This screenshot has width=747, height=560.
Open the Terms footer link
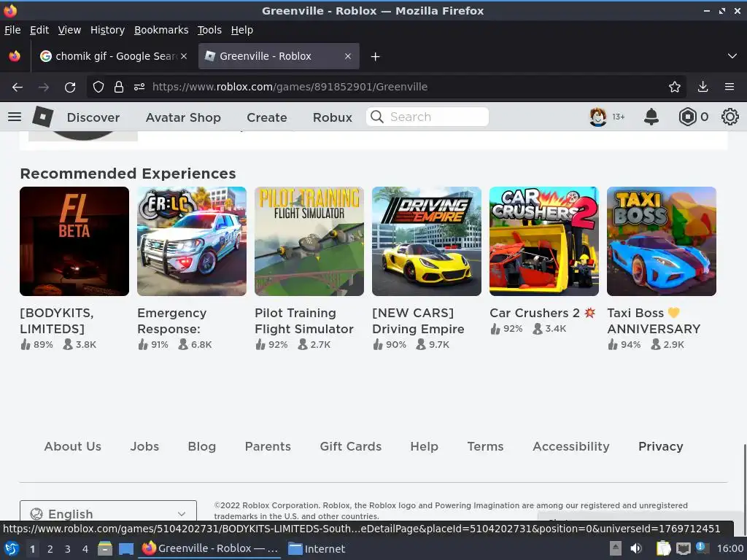coord(485,446)
